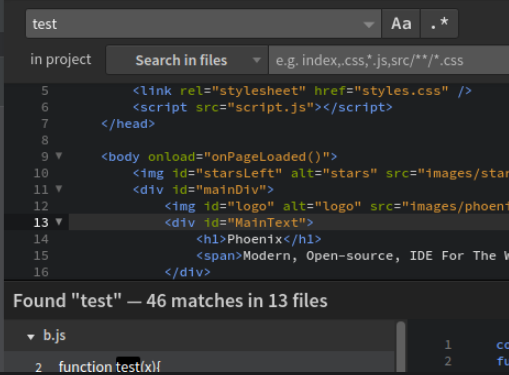Click line number 12 in the gutter
Image resolution: width=509 pixels, height=375 pixels.
[x=41, y=206]
